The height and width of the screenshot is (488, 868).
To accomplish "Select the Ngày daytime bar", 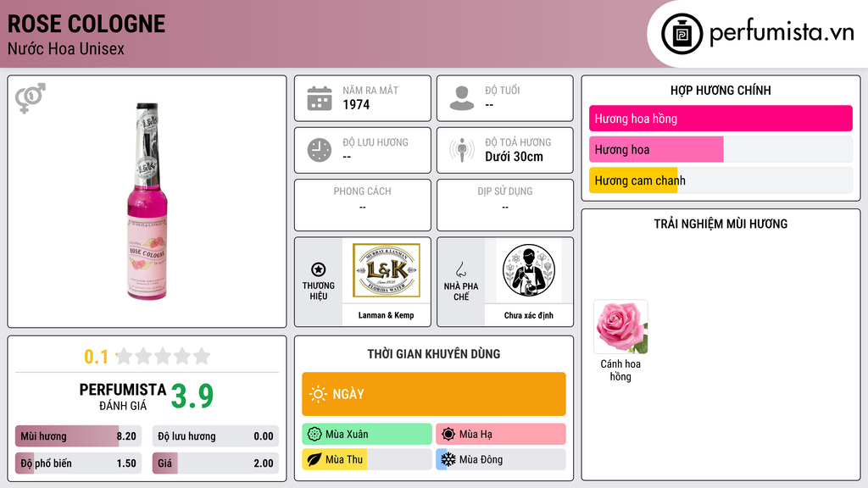I will 434,394.
